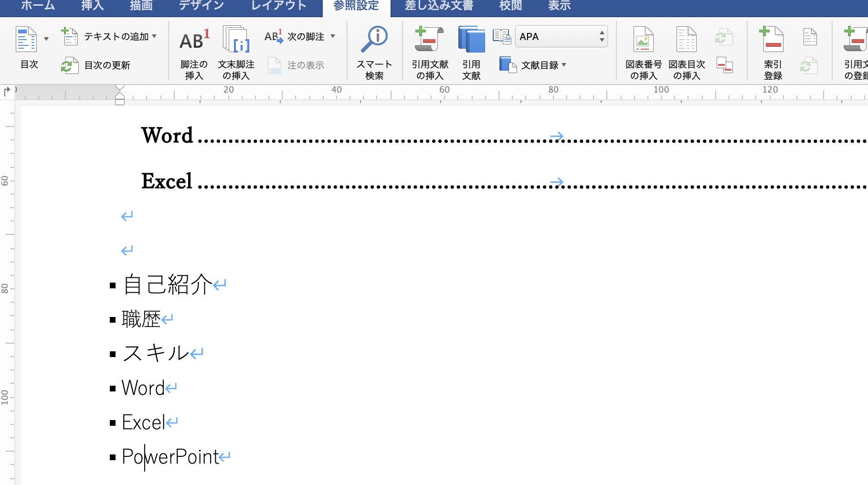Viewport: 868px width, 485px height.
Task: Click the cross-reference icon below figure update
Action: 725,65
